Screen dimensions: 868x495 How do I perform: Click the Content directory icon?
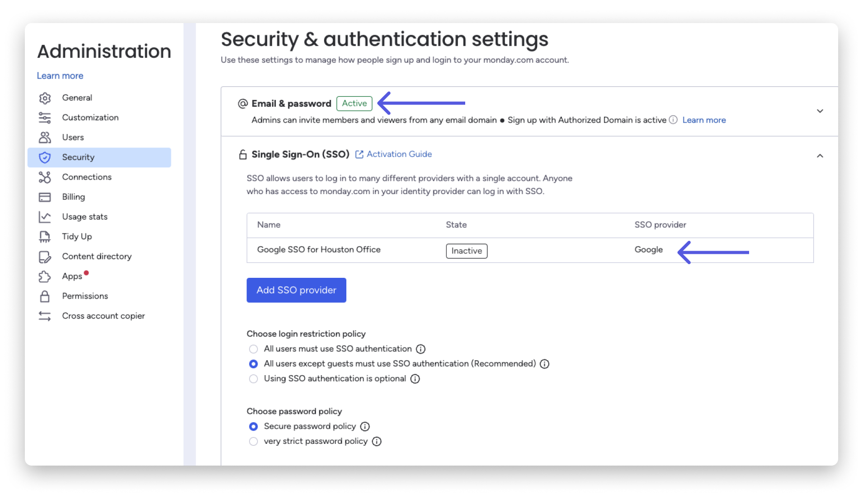point(45,257)
